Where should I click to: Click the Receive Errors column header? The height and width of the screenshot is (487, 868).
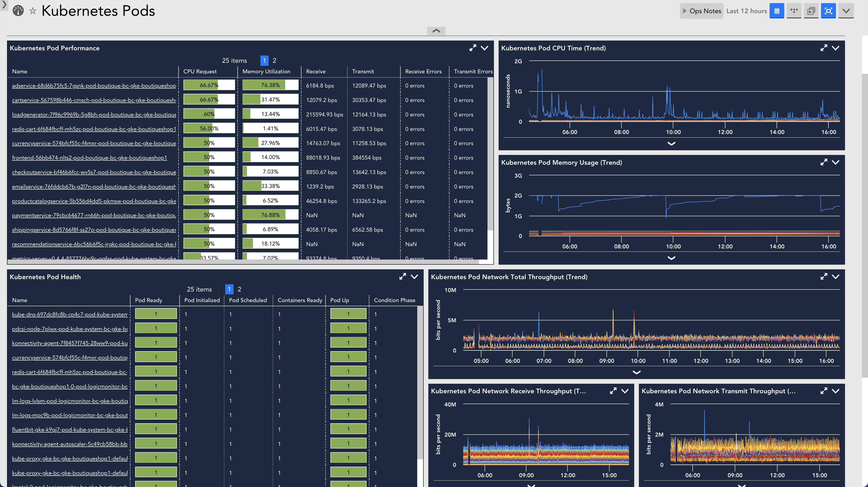click(423, 72)
